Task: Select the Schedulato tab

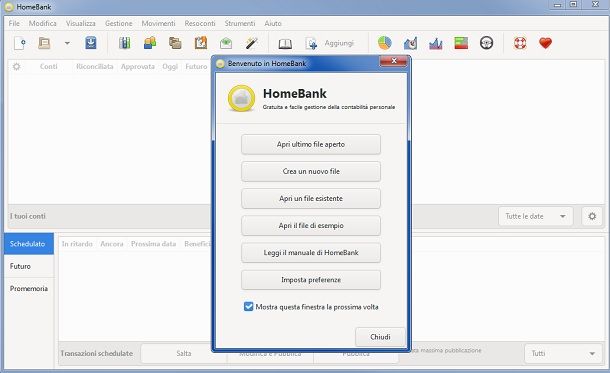Action: [x=29, y=244]
